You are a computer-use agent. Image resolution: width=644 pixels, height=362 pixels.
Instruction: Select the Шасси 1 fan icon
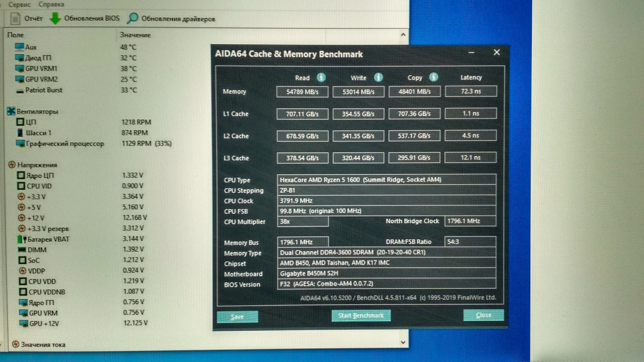coord(20,133)
